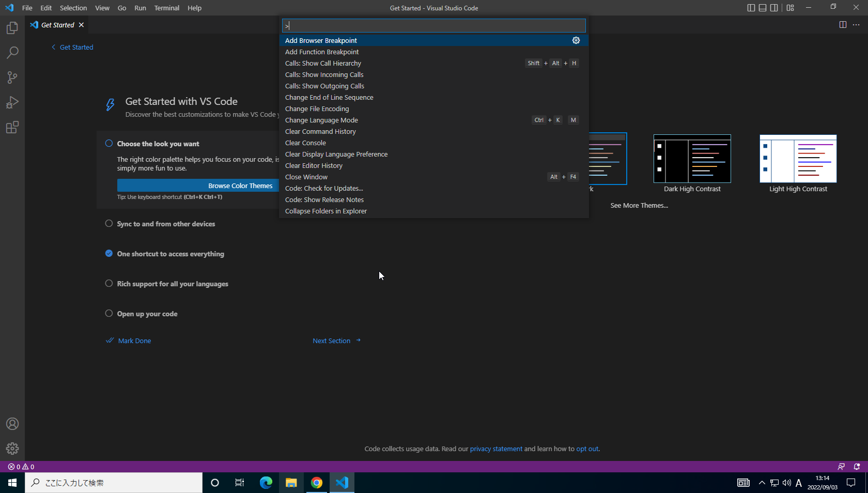Open Microsoft Edge from taskbar
Screen dimensions: 868x493
(266, 483)
